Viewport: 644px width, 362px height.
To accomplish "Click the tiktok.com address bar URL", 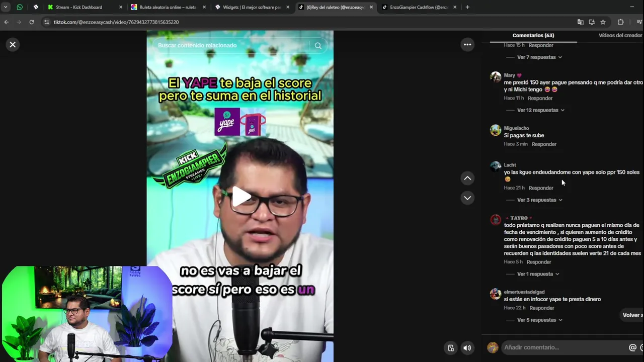I will pyautogui.click(x=116, y=22).
